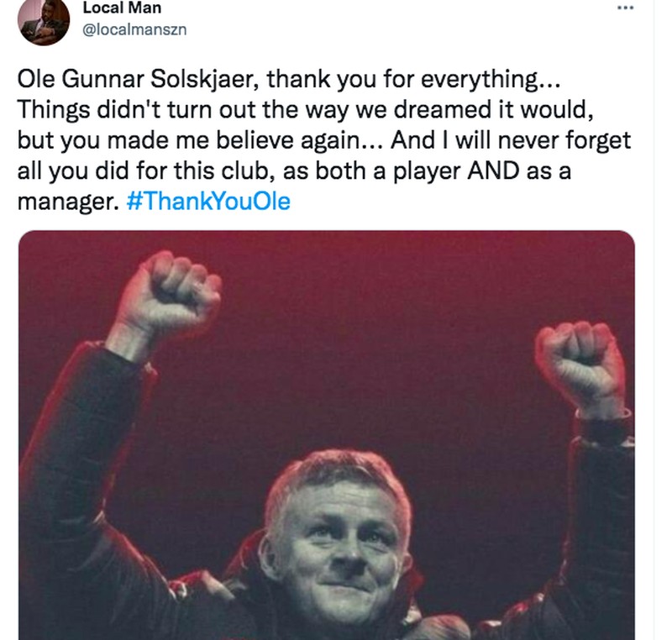Open the Local Man display name
The height and width of the screenshot is (640, 672).
point(122,8)
